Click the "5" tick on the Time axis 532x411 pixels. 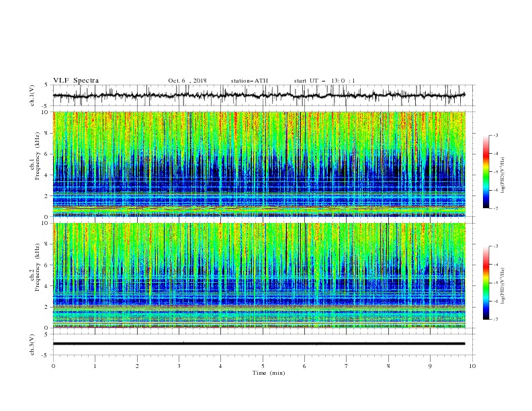pyautogui.click(x=263, y=366)
